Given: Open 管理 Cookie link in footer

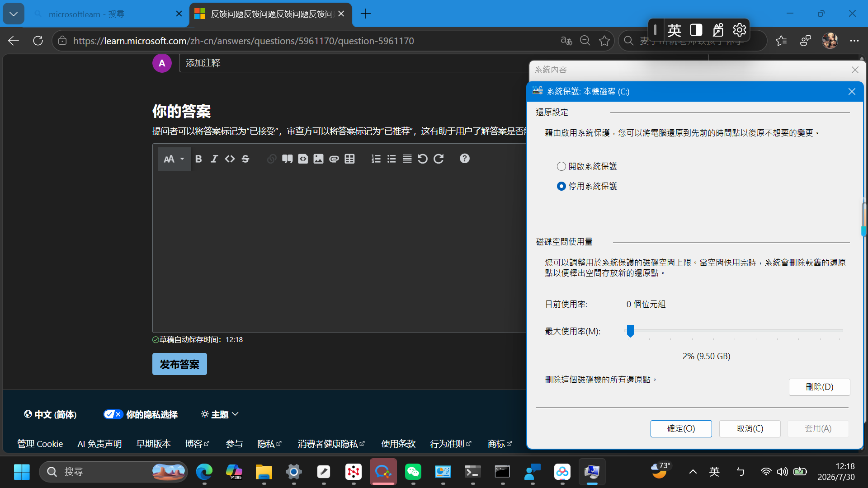Looking at the screenshot, I should [x=40, y=444].
